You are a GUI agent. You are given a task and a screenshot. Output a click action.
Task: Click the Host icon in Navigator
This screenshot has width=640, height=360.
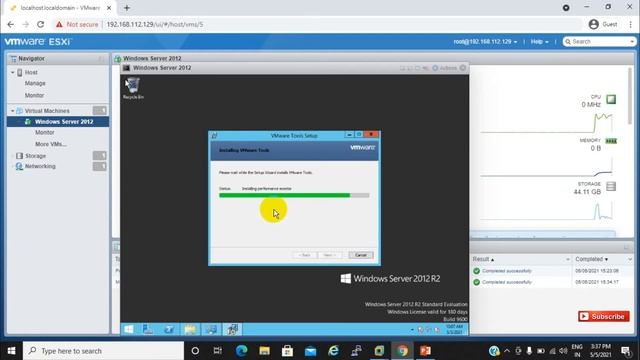(x=20, y=72)
